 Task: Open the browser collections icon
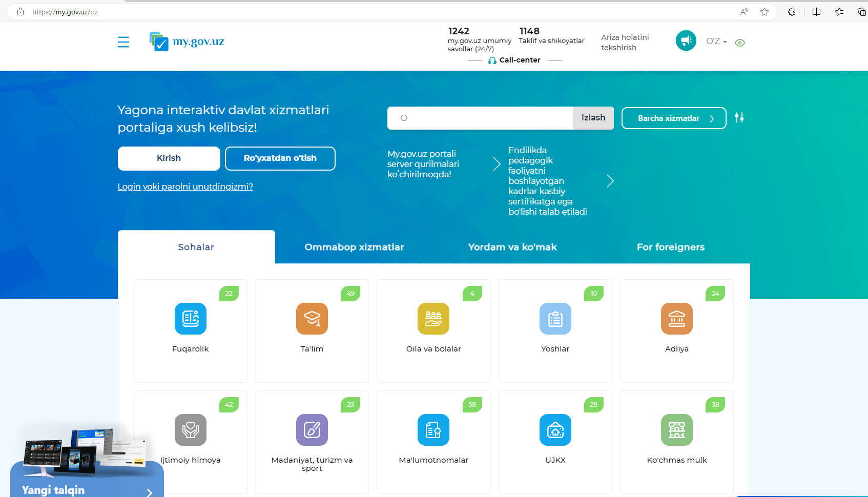(861, 12)
